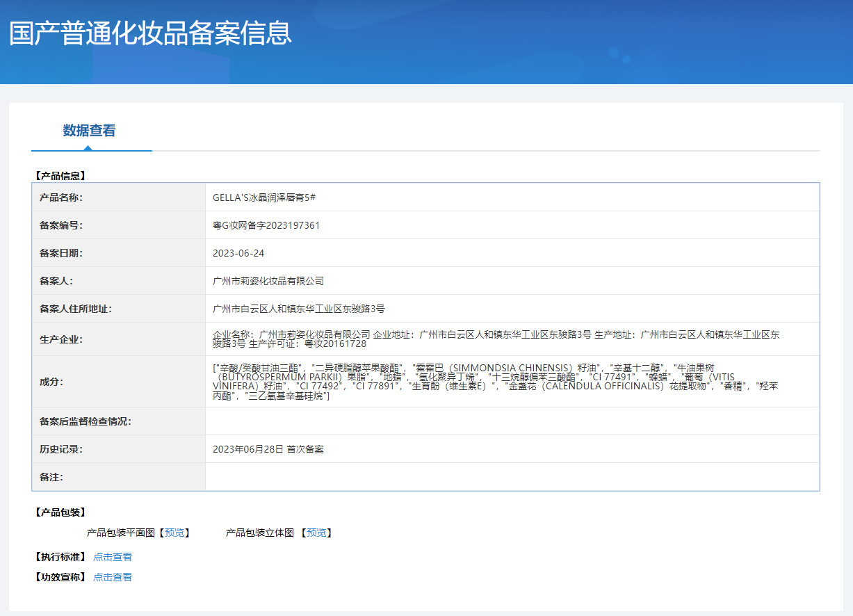The width and height of the screenshot is (853, 616).
Task: Click the 产品名称 row label
Action: click(x=61, y=197)
